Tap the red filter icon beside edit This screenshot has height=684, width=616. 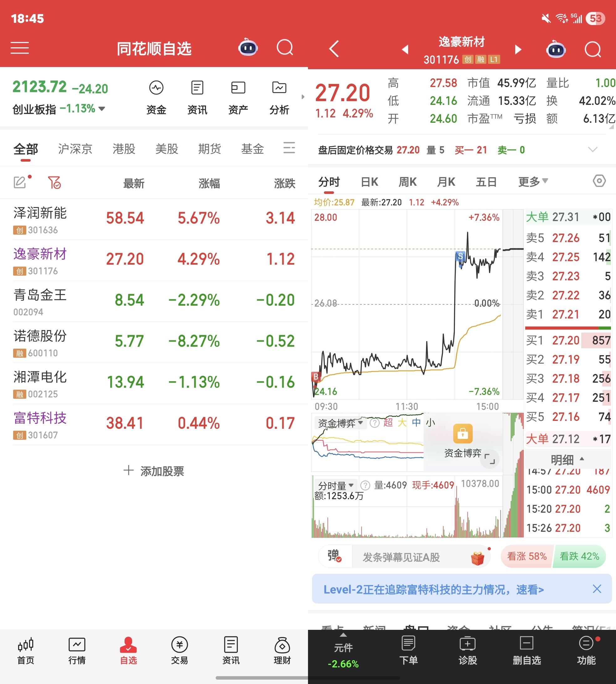[54, 183]
